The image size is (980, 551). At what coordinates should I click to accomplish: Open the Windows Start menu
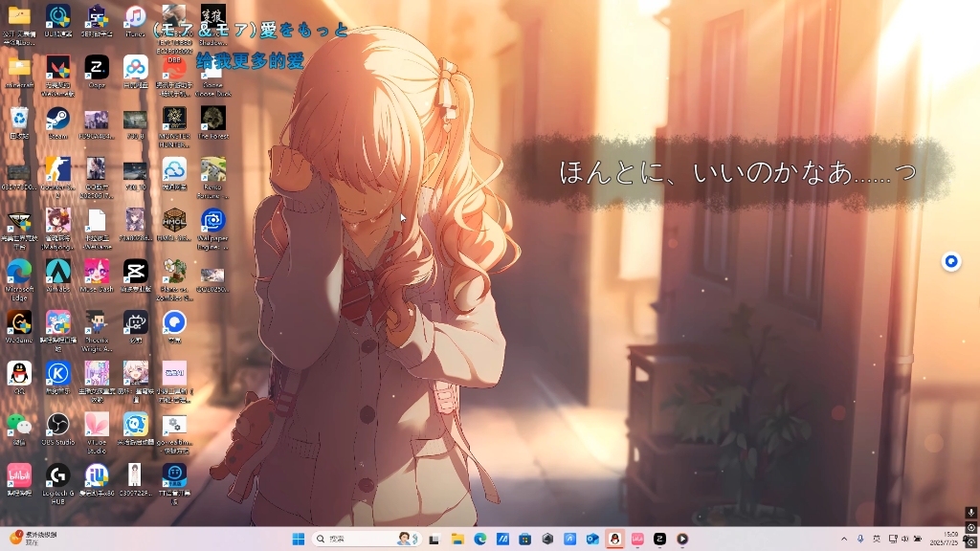[299, 539]
